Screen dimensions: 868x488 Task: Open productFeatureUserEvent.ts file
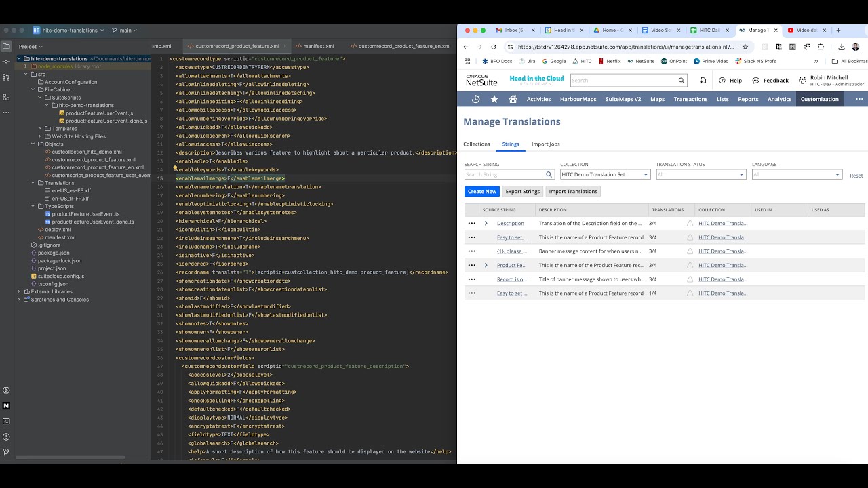tap(81, 214)
